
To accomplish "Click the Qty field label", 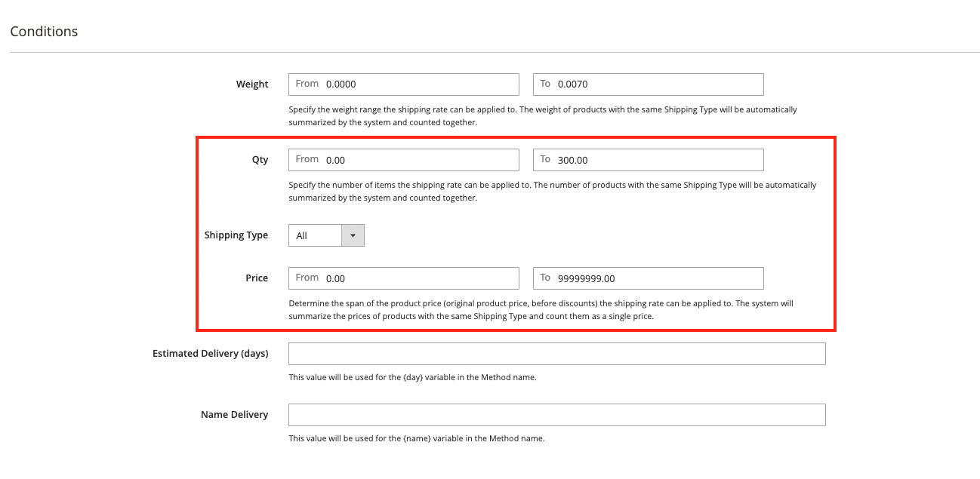I will pos(260,160).
